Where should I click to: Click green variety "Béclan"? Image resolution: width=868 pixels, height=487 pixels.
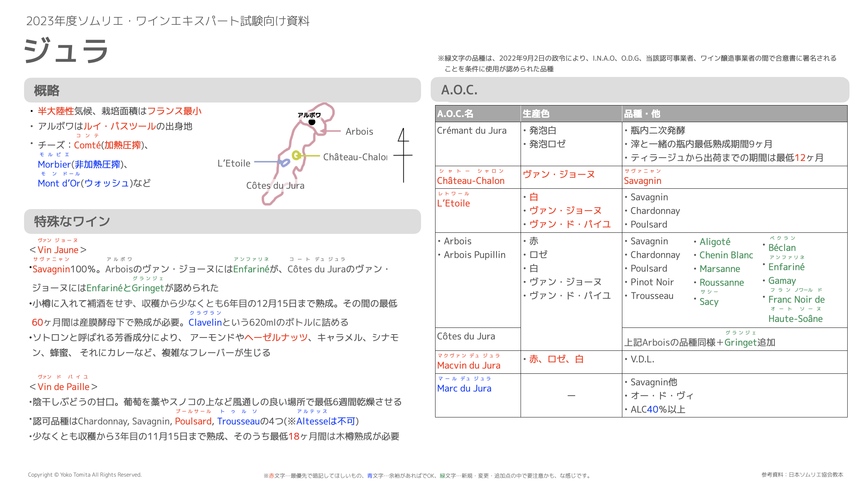click(x=782, y=248)
